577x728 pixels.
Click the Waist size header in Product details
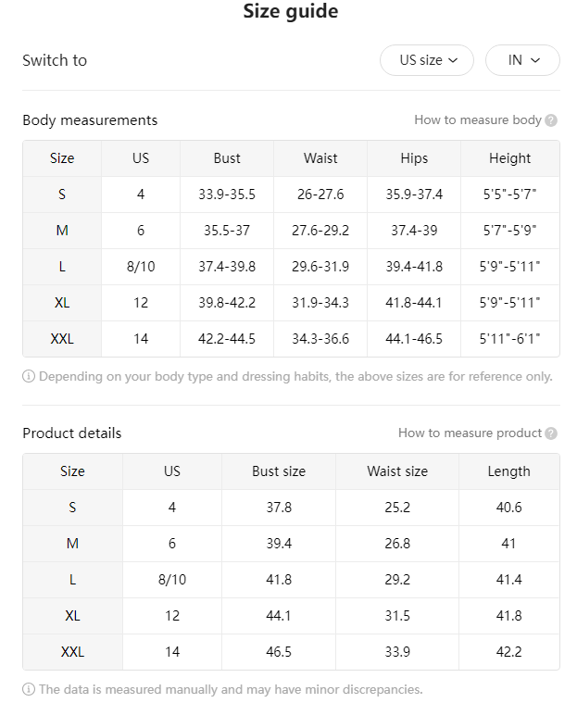pos(397,471)
